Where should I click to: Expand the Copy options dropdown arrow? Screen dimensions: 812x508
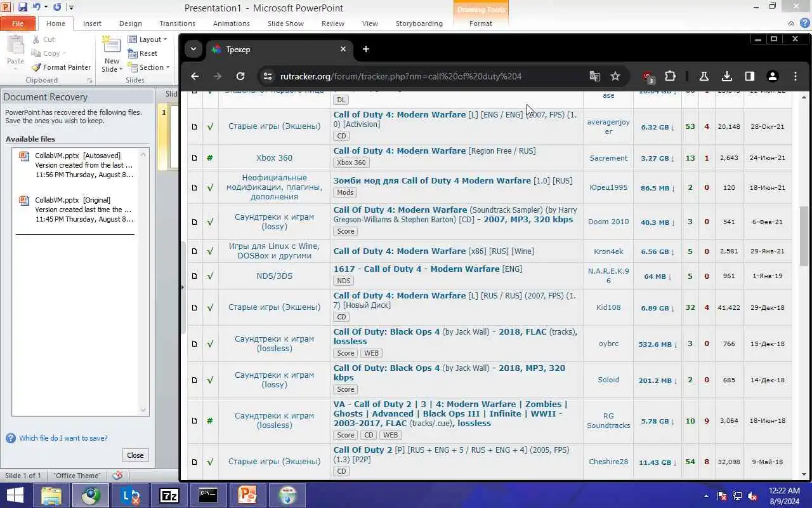click(x=65, y=54)
